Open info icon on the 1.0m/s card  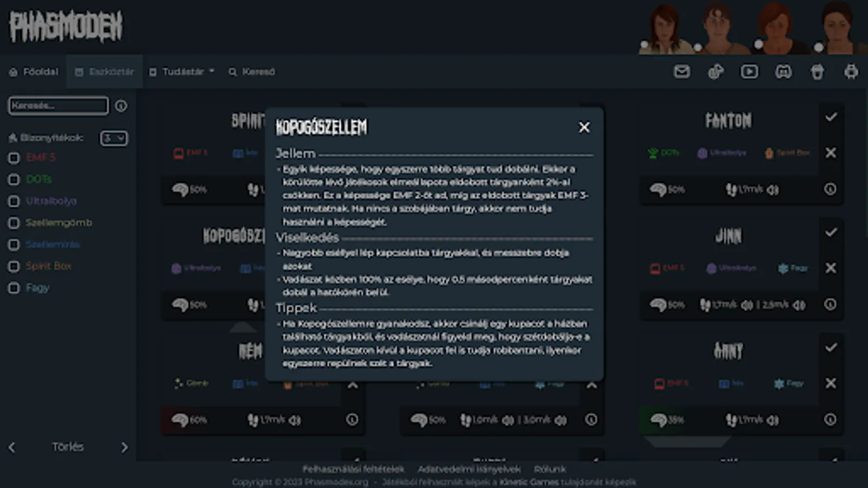(591, 419)
